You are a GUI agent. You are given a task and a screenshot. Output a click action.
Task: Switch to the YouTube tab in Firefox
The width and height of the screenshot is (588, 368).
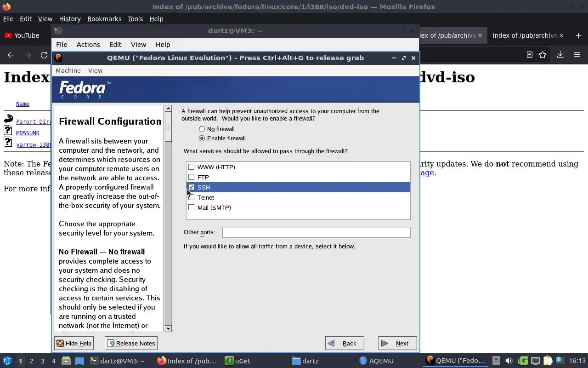(x=22, y=35)
